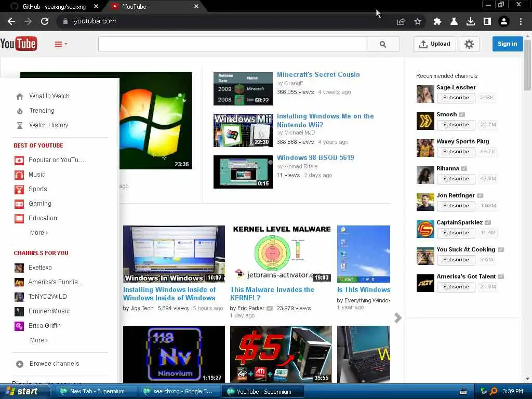Go back with browser back arrow
The height and width of the screenshot is (399, 532).
11,21
